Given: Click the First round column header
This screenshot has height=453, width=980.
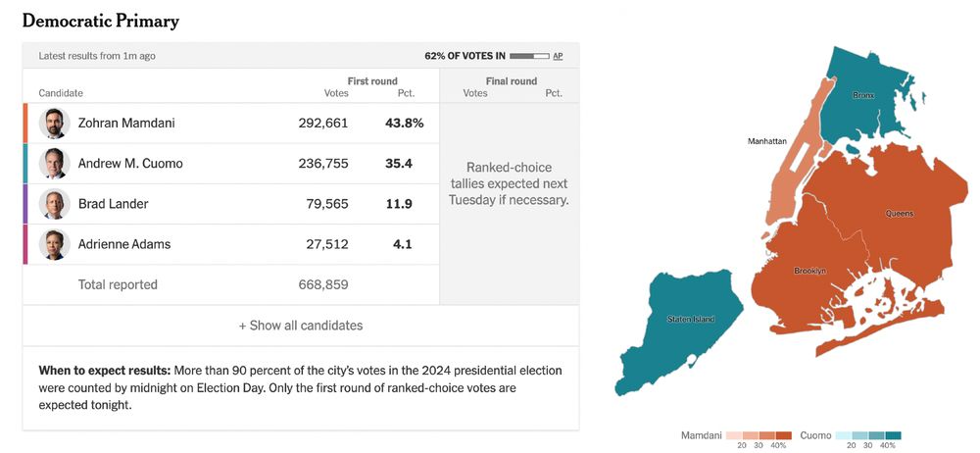Looking at the screenshot, I should 371,81.
